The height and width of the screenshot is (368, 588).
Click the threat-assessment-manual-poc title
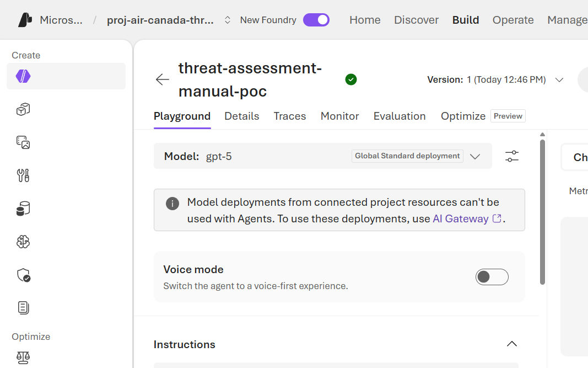(250, 79)
